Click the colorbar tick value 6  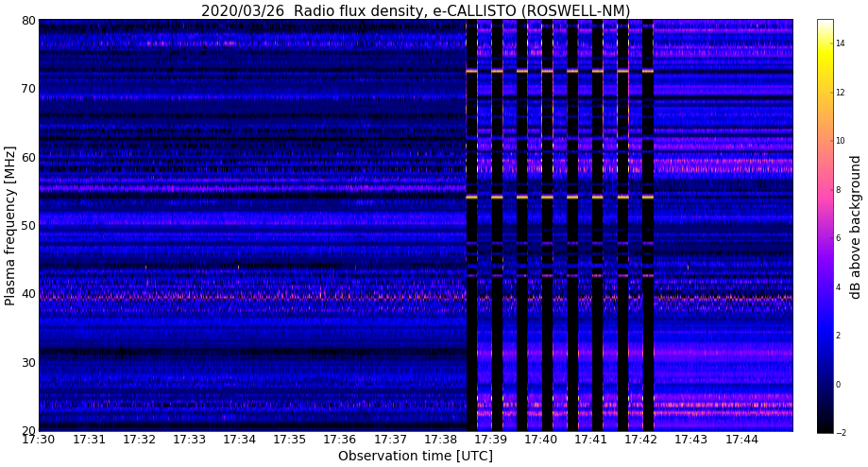click(x=839, y=238)
